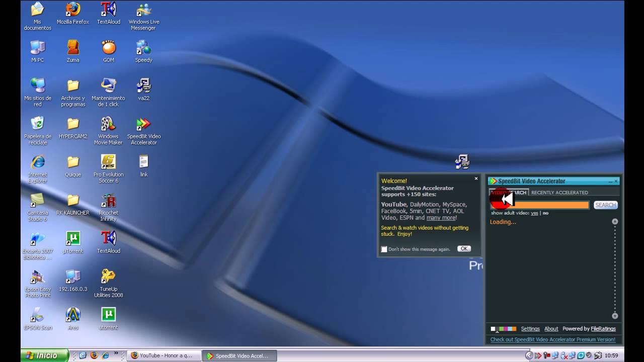Screen dimensions: 644x362
Task: Select the Internet Explorer desktop icon
Action: pyautogui.click(x=38, y=168)
